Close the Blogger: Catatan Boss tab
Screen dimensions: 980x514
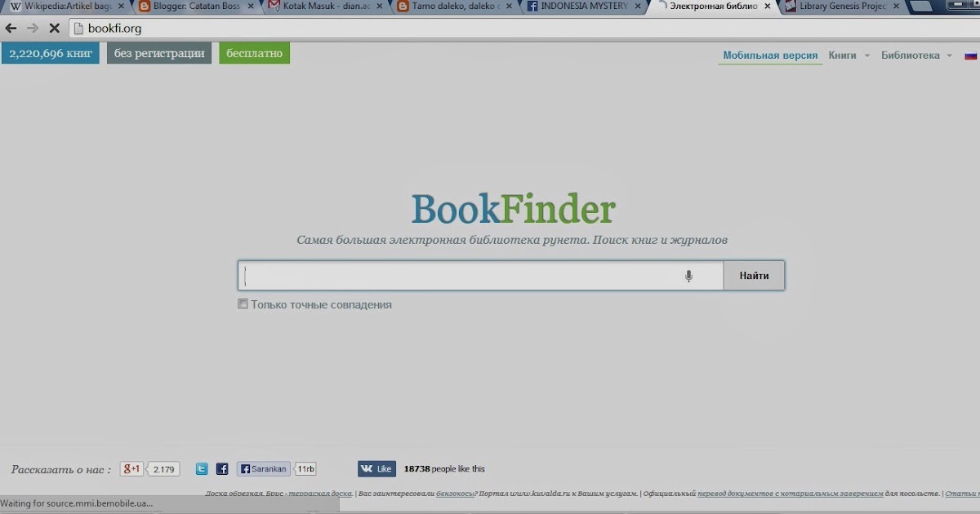pos(251,7)
